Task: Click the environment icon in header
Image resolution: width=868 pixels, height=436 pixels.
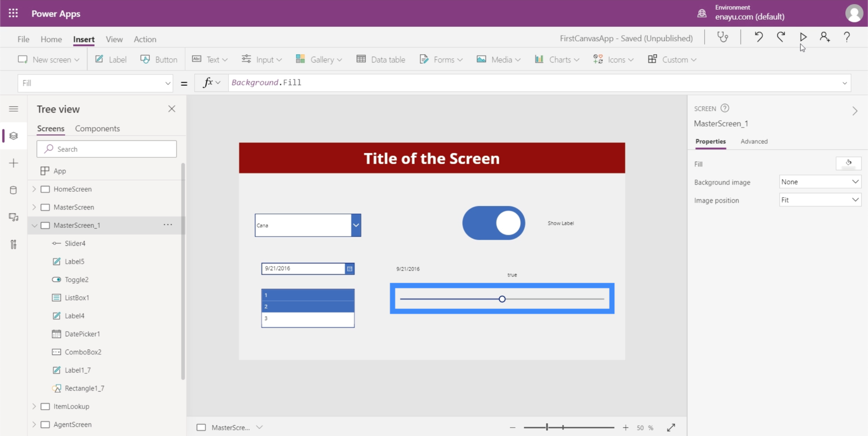Action: [702, 13]
